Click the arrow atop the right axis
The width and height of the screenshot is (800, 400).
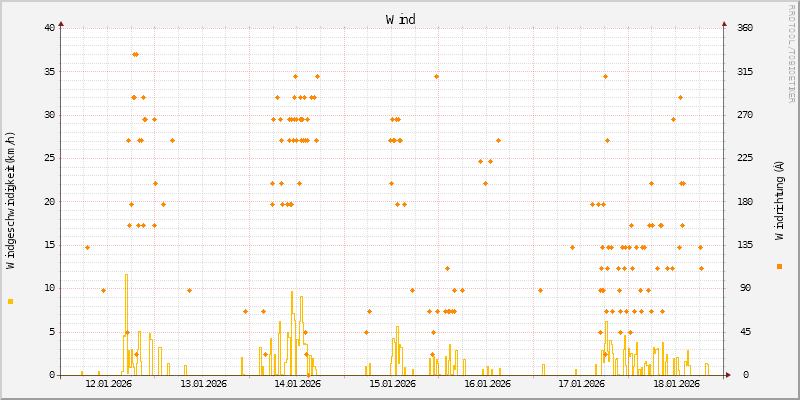coord(724,22)
